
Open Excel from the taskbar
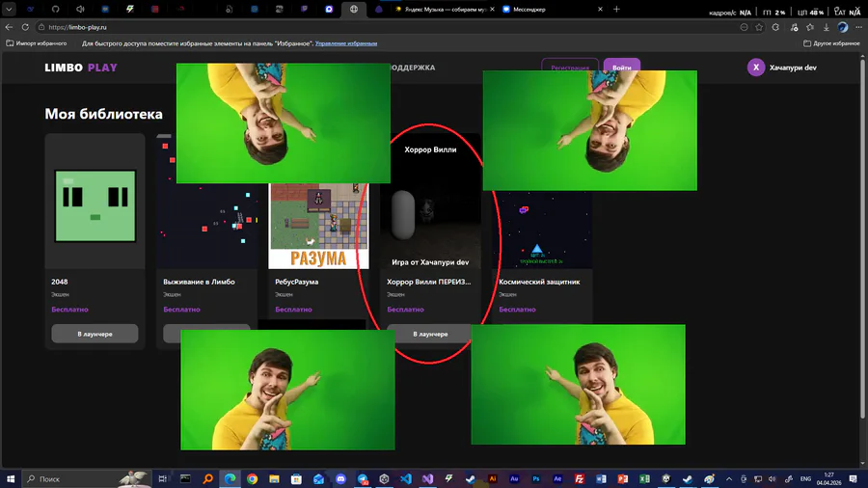644,478
